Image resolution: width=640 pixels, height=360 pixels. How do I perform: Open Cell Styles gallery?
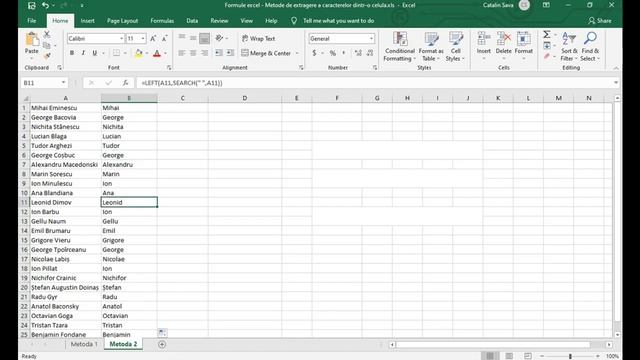[x=456, y=47]
